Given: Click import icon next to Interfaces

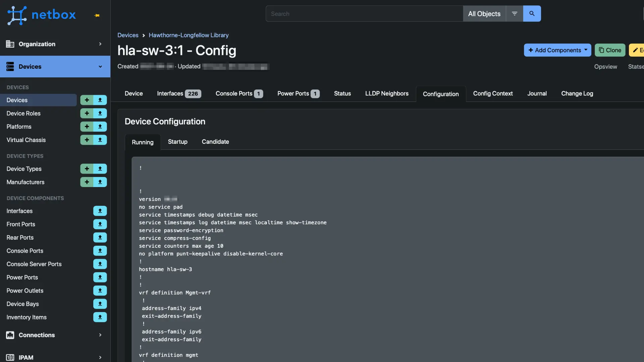Looking at the screenshot, I should tap(100, 211).
